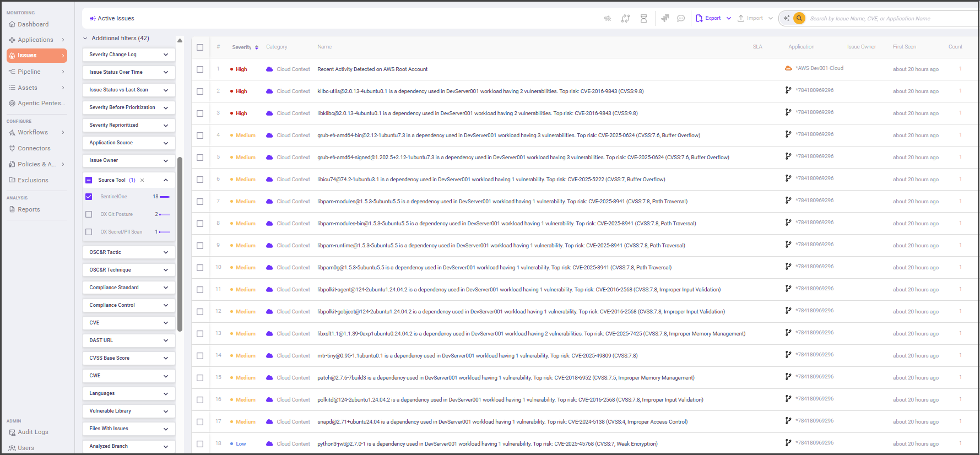Tick the select-all checkbox in table header
Screen dimensions: 980x455
[x=200, y=47]
